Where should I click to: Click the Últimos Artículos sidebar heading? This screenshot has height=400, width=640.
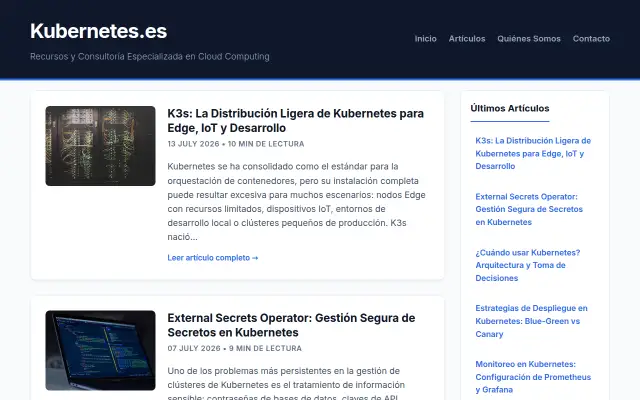509,109
